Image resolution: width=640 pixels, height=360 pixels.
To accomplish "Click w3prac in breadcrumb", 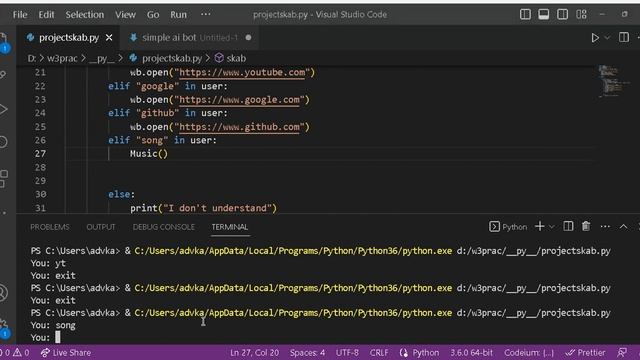I will tap(62, 58).
